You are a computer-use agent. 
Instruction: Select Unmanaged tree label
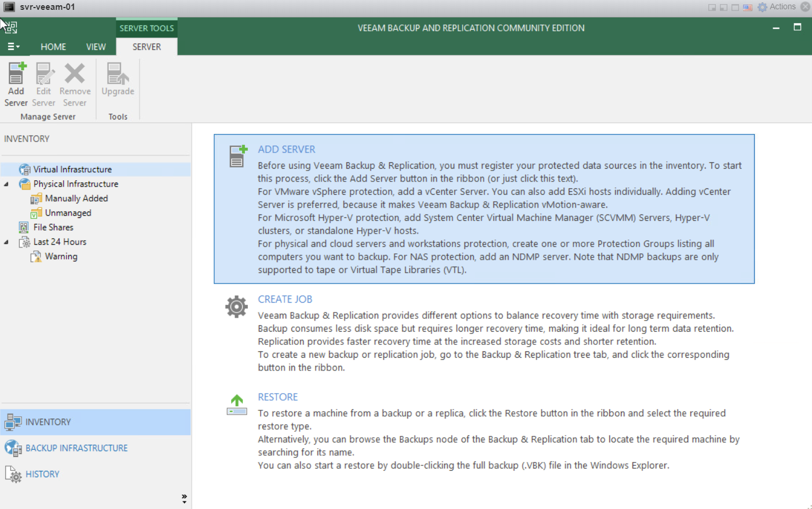(68, 213)
